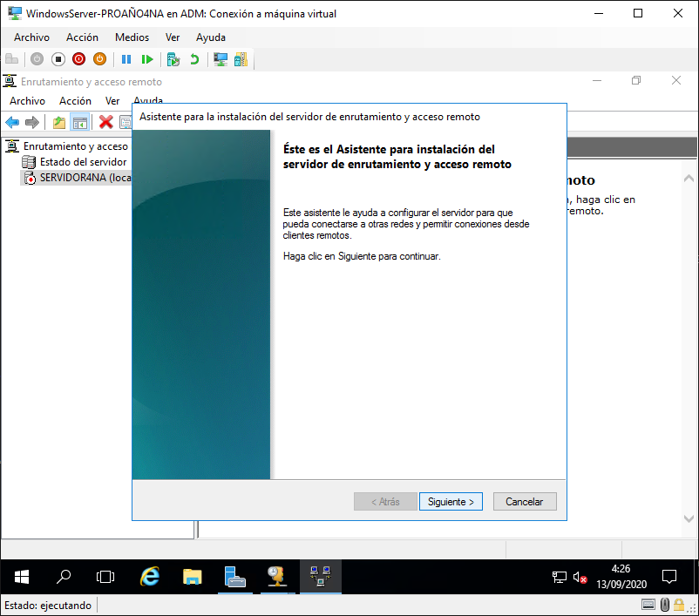699x616 pixels.
Task: Restore down the Enrutamiento y acceso remoto window
Action: click(x=636, y=81)
